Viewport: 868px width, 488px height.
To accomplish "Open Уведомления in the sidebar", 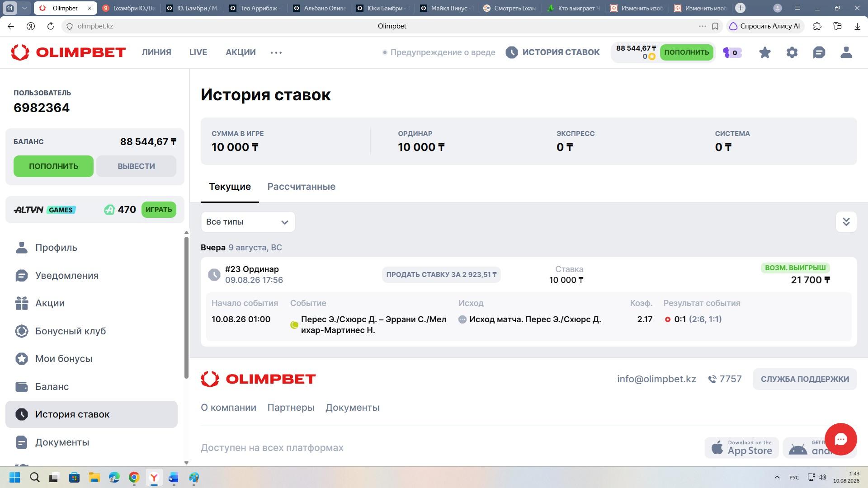I will (x=91, y=276).
